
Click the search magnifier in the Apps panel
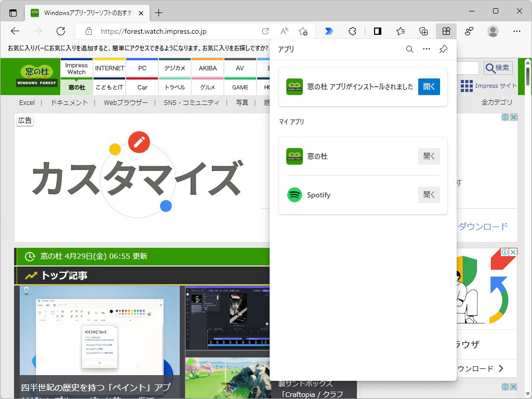click(x=410, y=49)
